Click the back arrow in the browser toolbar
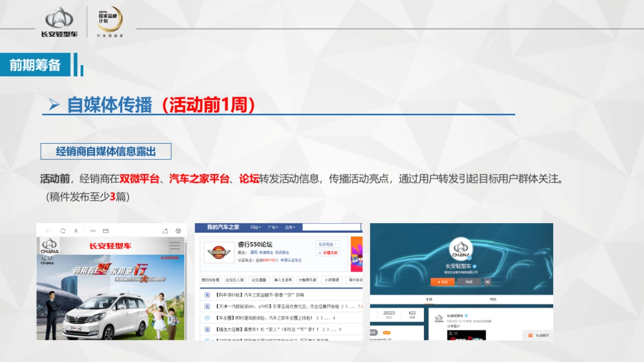This screenshot has height=362, width=644. click(x=48, y=231)
